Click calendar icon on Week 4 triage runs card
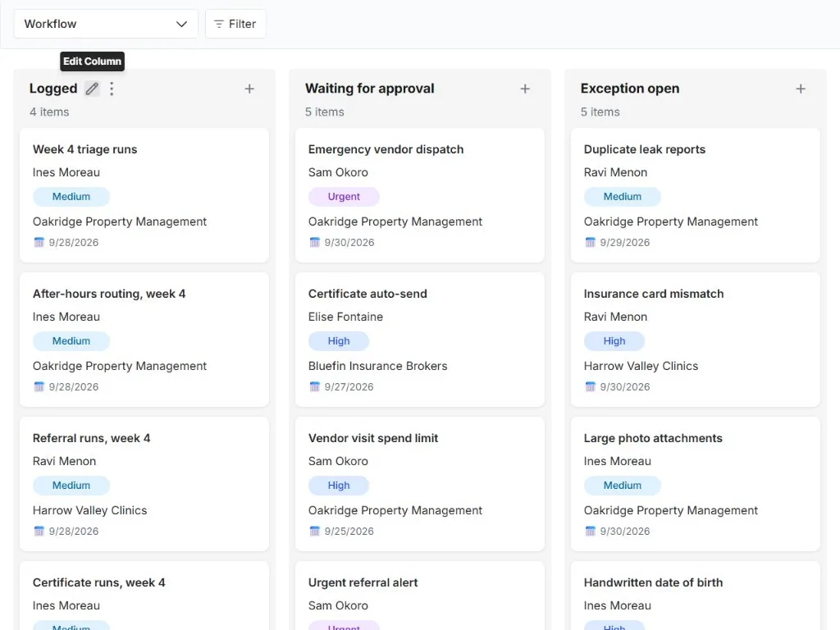Image resolution: width=840 pixels, height=630 pixels. [39, 242]
